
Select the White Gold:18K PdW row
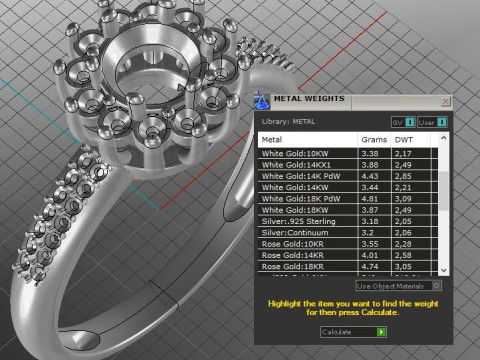(348, 199)
